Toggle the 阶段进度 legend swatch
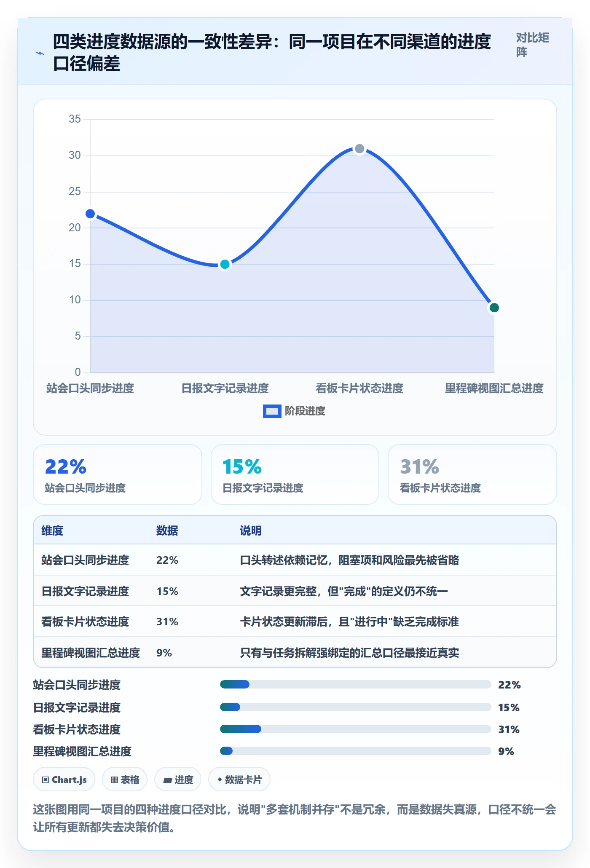The image size is (590, 868). pos(272,411)
